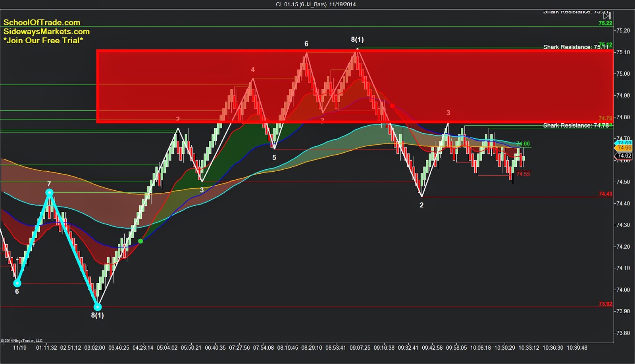Click the 11/19 date on time axis
The width and height of the screenshot is (635, 364).
20,348
